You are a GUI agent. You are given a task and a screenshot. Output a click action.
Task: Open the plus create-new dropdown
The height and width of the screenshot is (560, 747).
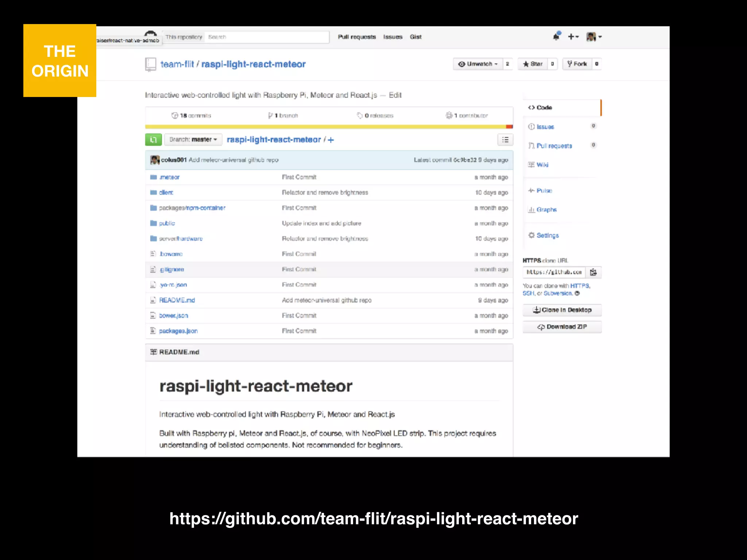point(573,36)
